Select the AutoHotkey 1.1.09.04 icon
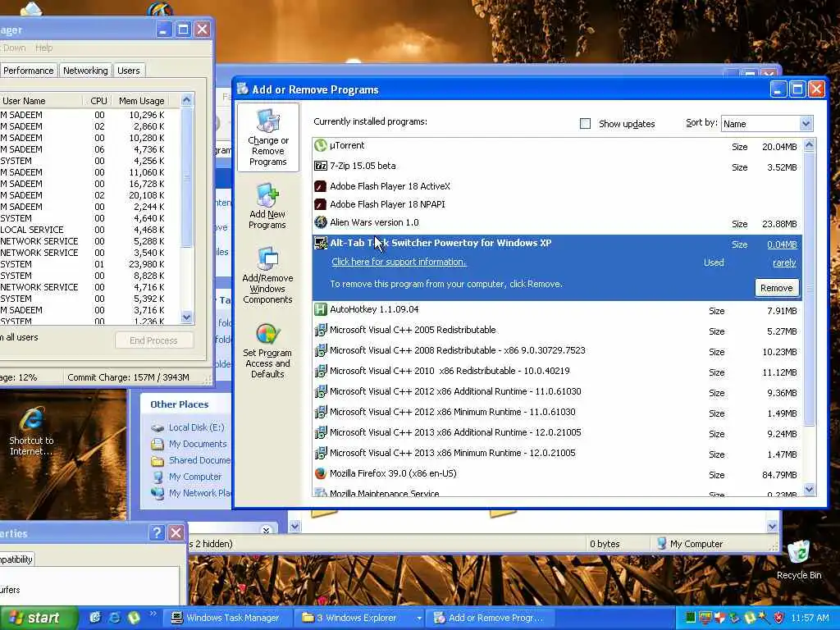The width and height of the screenshot is (840, 630). [321, 309]
